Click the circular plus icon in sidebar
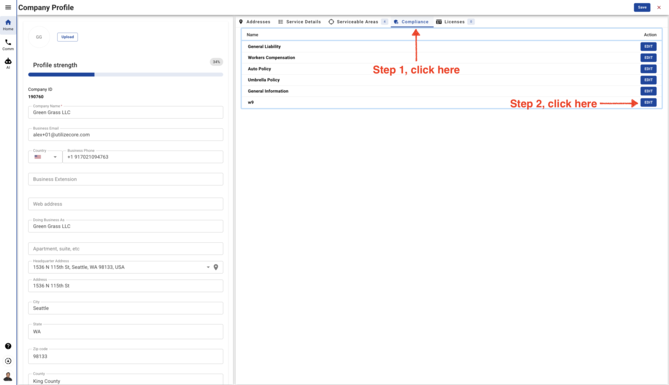 coord(8,361)
